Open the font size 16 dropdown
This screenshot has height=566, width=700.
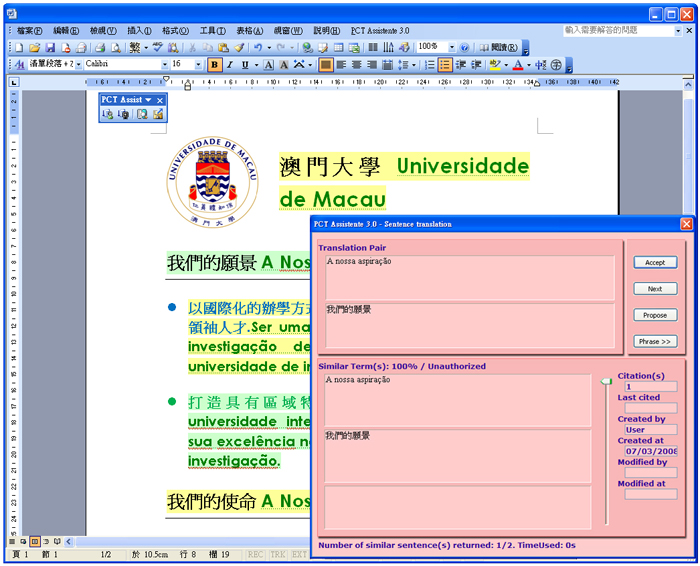click(198, 65)
